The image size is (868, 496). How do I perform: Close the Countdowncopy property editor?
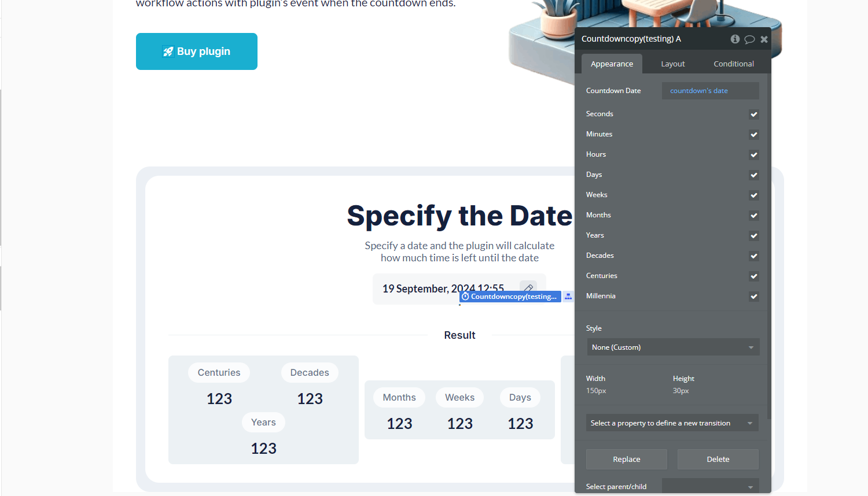point(764,39)
